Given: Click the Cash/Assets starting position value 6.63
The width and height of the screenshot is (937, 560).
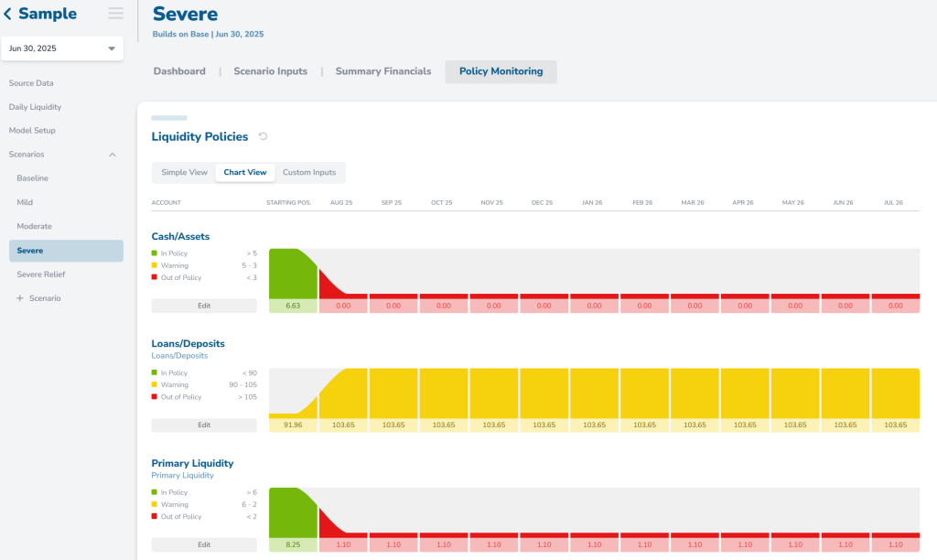Looking at the screenshot, I should [293, 306].
